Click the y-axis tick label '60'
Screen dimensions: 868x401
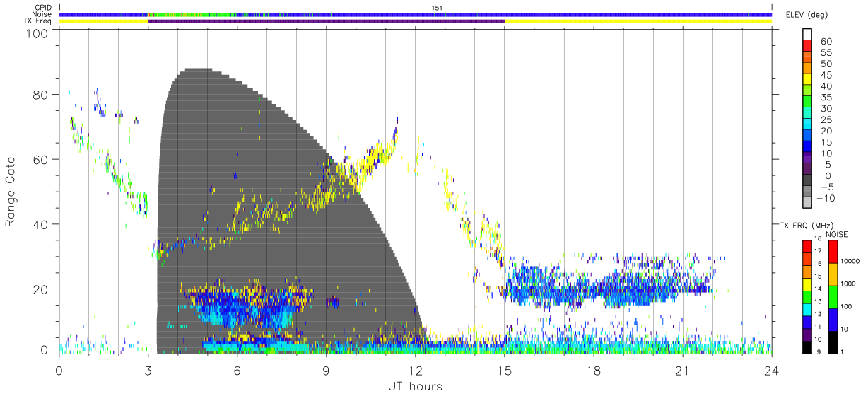point(40,160)
